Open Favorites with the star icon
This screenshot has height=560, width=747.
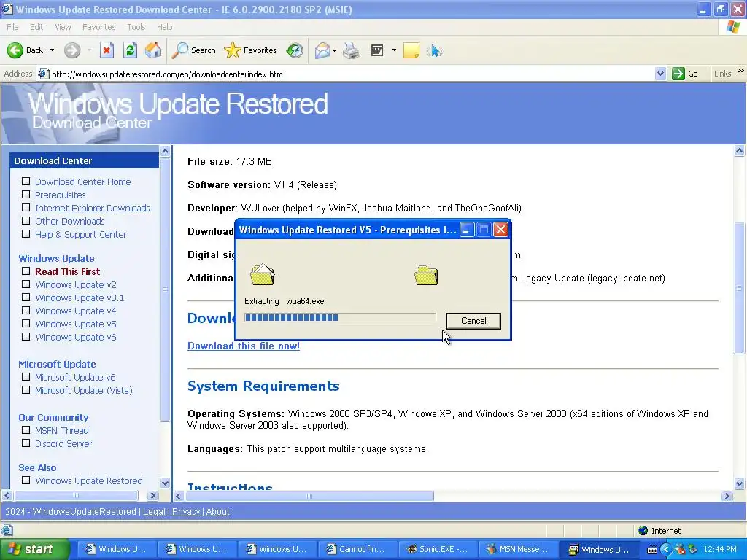point(233,50)
